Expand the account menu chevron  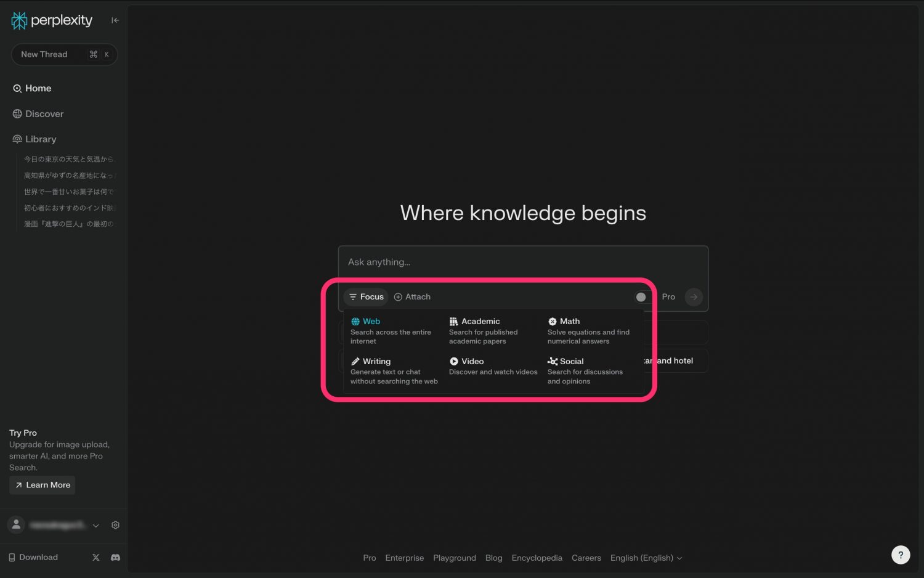[x=95, y=526]
